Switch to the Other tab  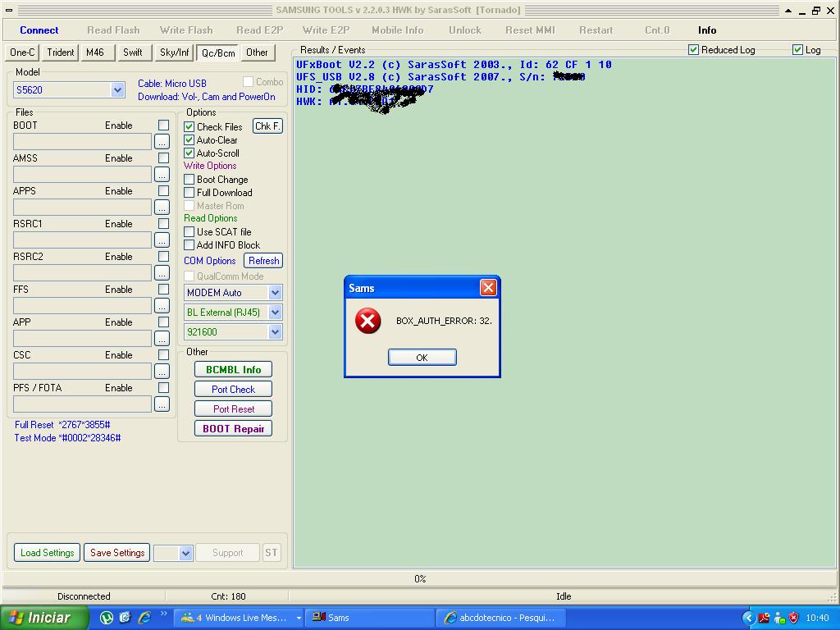point(257,52)
